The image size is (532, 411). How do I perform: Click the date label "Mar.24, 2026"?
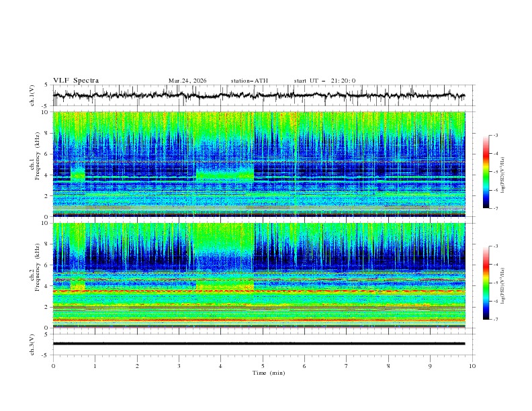coord(187,81)
